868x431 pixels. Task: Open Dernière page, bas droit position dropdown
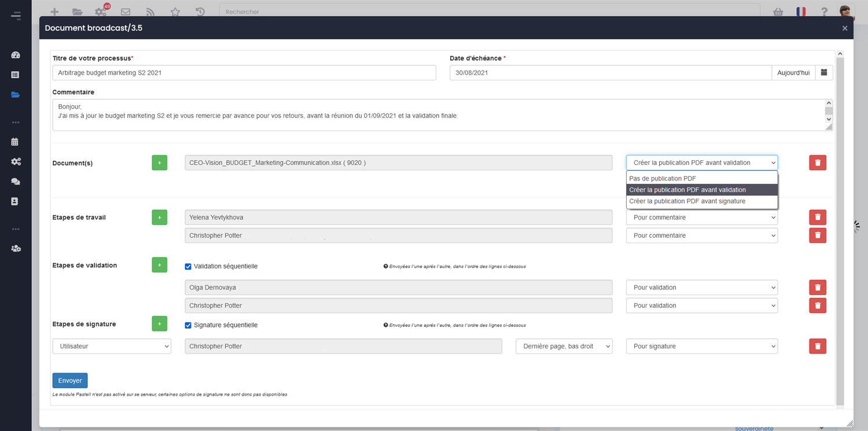(x=564, y=346)
